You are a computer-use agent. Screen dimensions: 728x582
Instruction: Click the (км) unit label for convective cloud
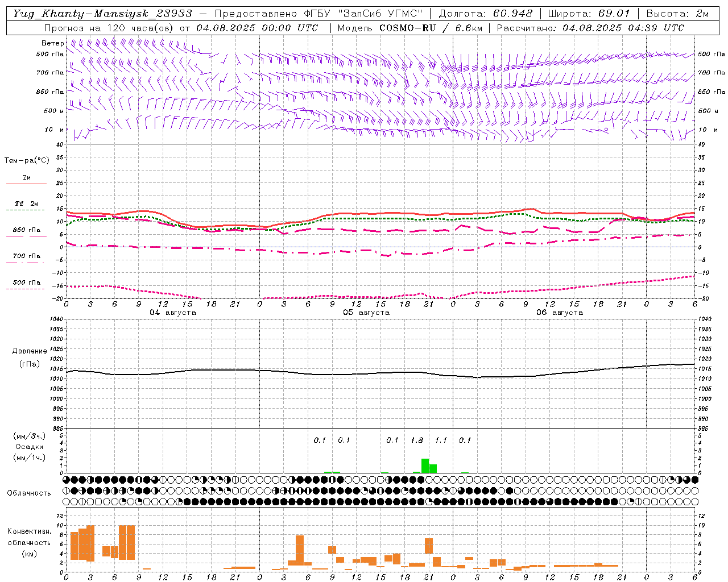29,554
